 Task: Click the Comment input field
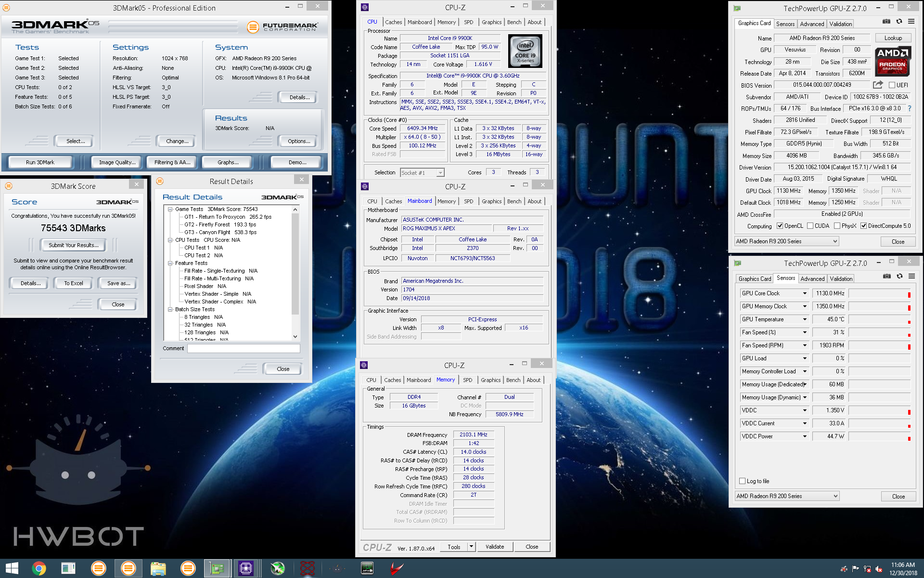click(x=244, y=348)
